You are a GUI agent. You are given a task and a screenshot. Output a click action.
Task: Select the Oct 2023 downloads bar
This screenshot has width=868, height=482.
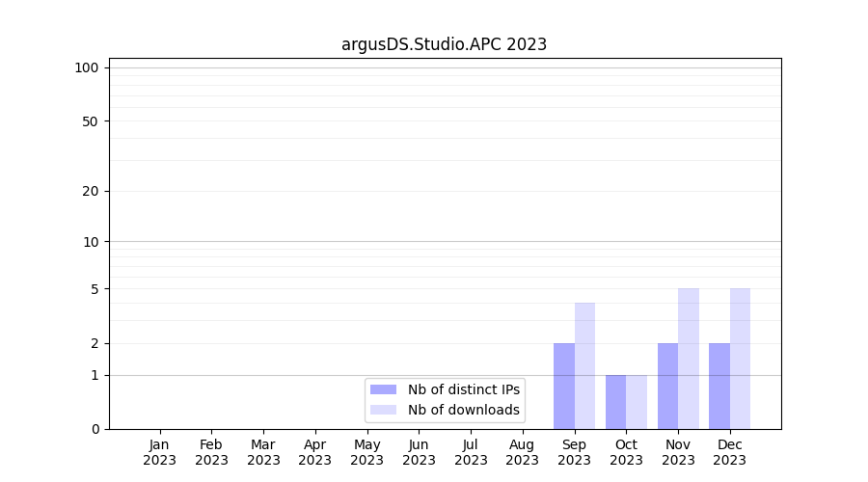[637, 402]
